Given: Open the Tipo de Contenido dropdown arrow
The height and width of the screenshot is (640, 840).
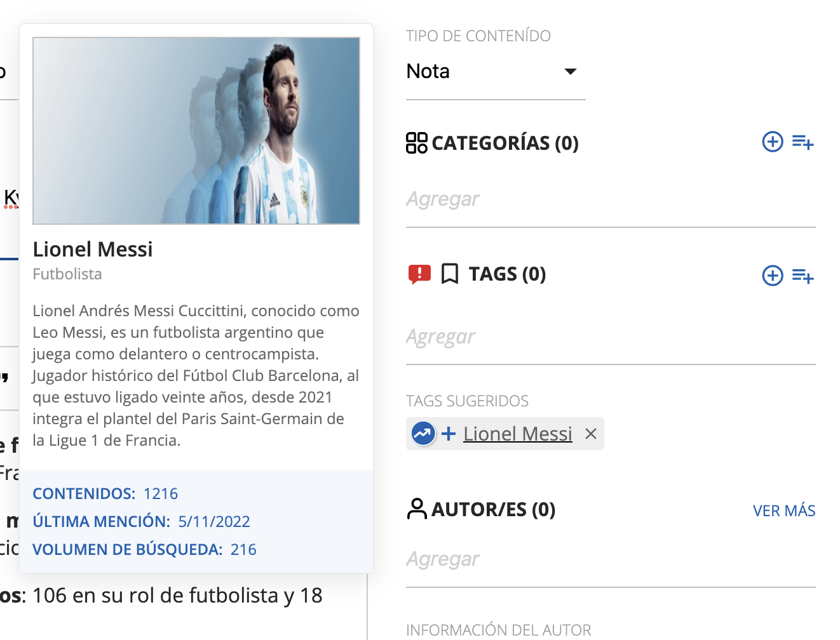Looking at the screenshot, I should (x=570, y=72).
